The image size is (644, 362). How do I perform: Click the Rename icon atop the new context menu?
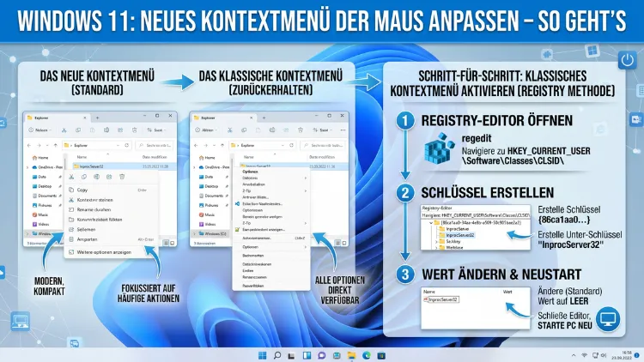pyautogui.click(x=96, y=177)
